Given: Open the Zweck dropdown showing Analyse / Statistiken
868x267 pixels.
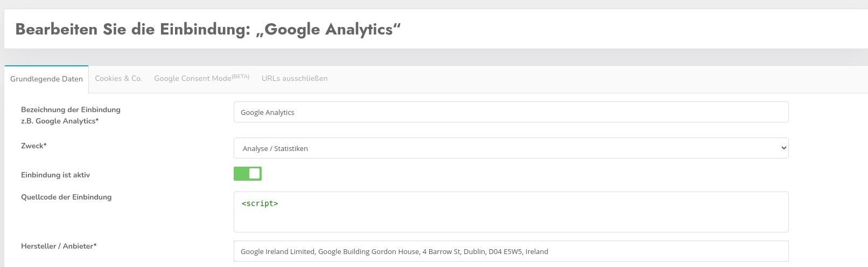Looking at the screenshot, I should click(x=510, y=148).
